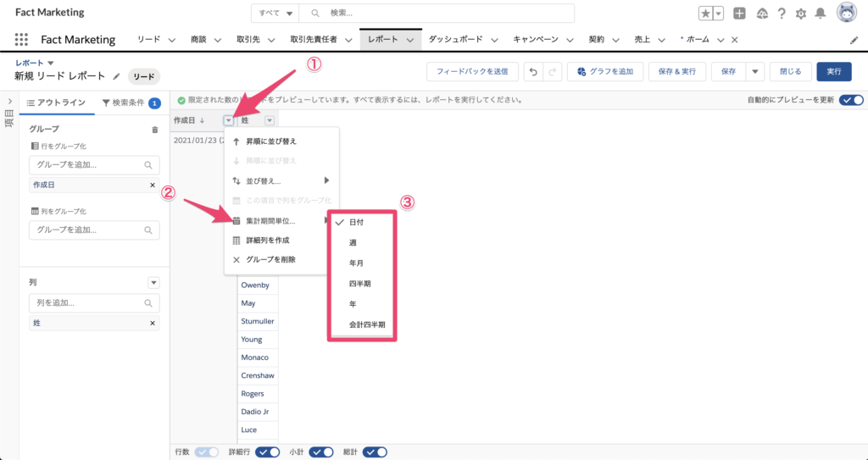Click the redo arrow button
The image size is (868, 460).
552,72
